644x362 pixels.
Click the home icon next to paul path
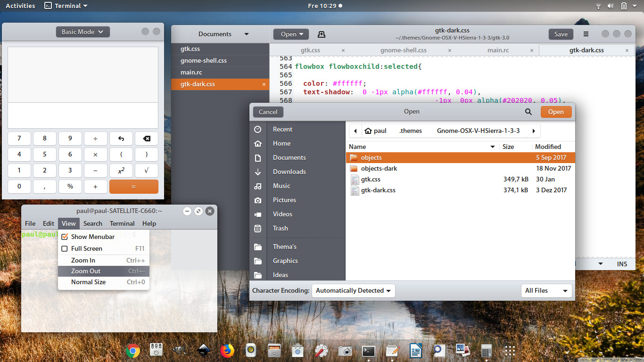click(368, 131)
